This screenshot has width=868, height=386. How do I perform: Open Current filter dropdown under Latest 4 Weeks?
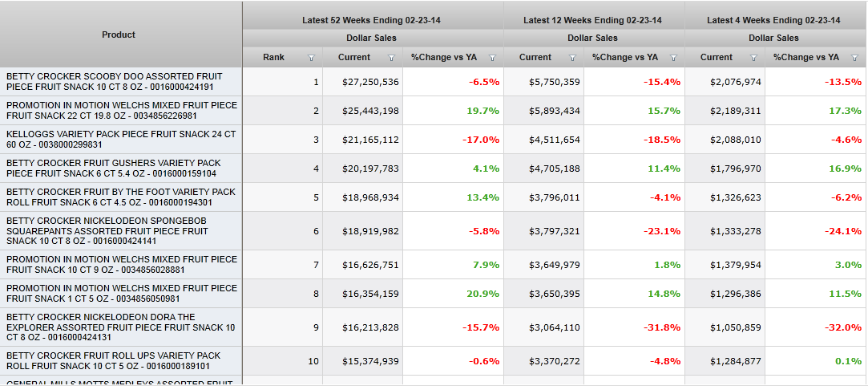(753, 58)
